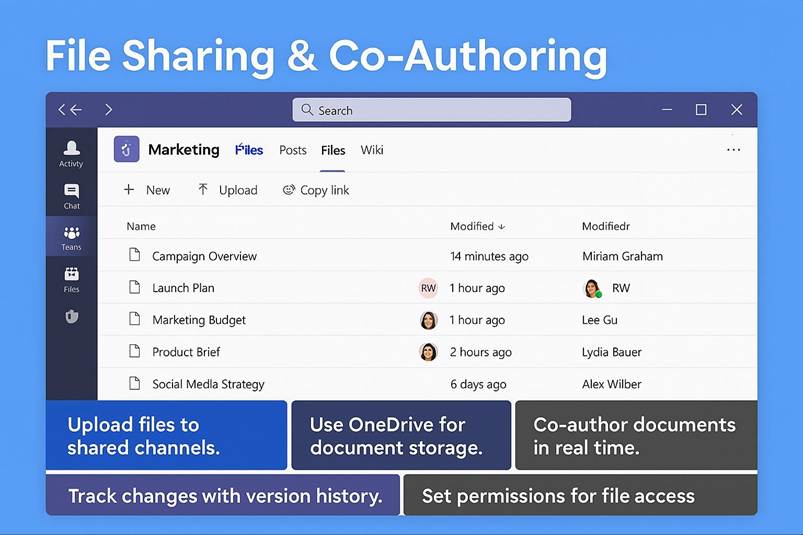Click the shield icon in sidebar

point(71,317)
